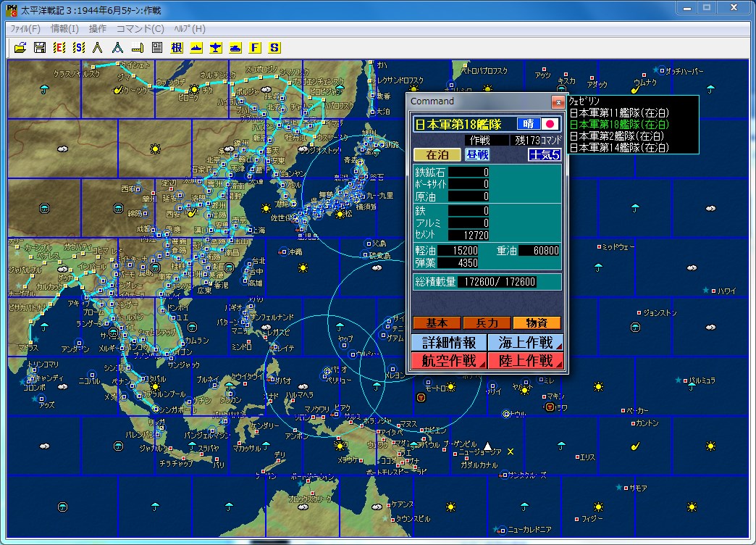The height and width of the screenshot is (545, 756).
Task: Click the 沖縄 base on the map
Action: pos(285,252)
